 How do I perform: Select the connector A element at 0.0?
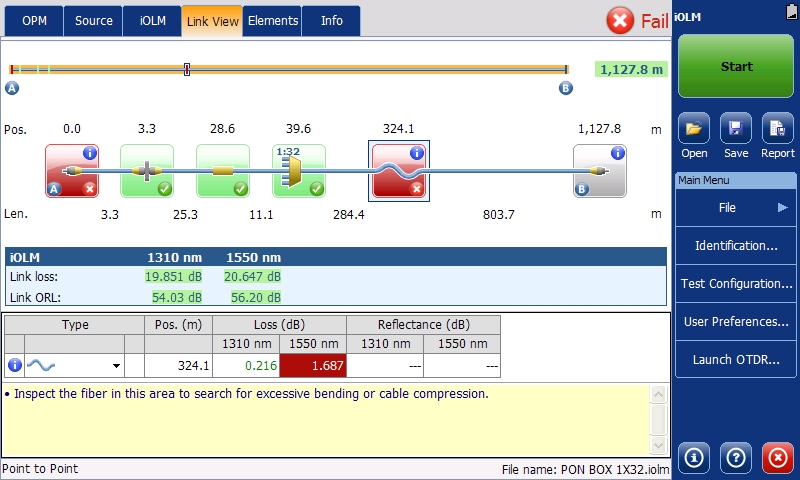click(71, 171)
